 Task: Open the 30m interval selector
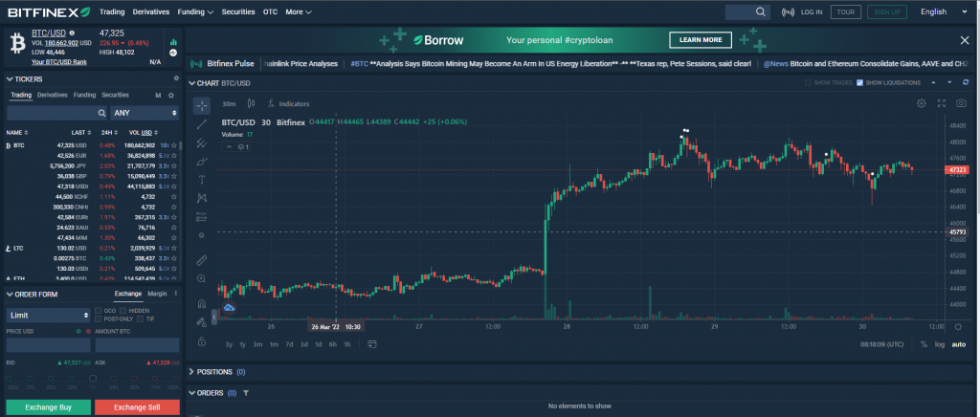tap(229, 103)
